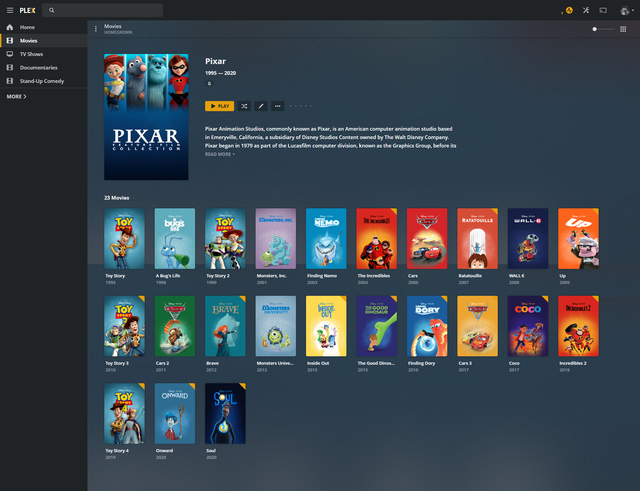Focus the search input field
Screen dimensions: 640x491
tap(102, 10)
